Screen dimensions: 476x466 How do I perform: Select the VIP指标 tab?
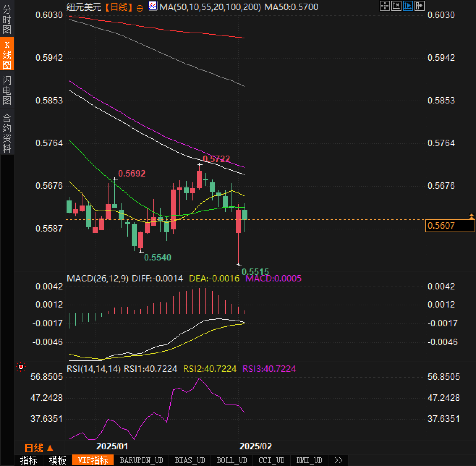pyautogui.click(x=93, y=460)
